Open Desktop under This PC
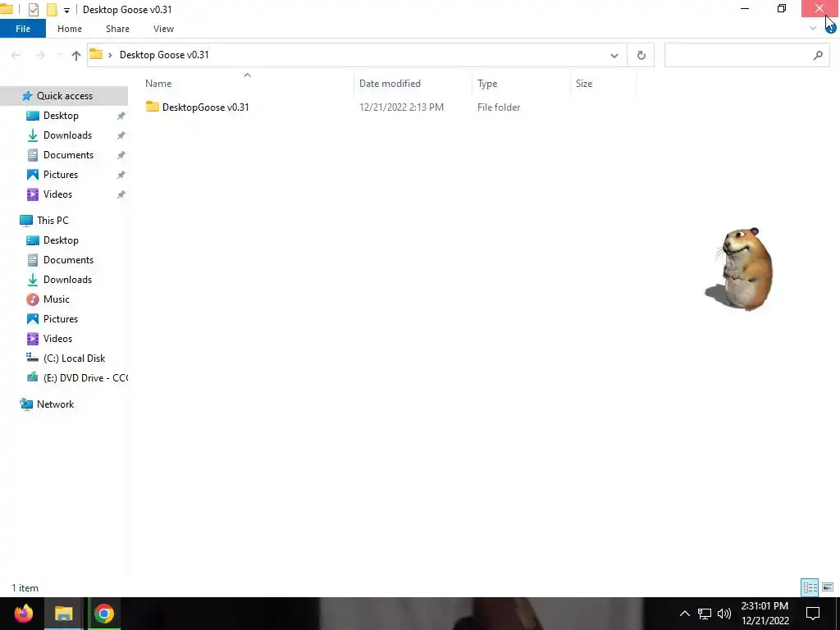Viewport: 840px width, 630px height. [x=61, y=240]
